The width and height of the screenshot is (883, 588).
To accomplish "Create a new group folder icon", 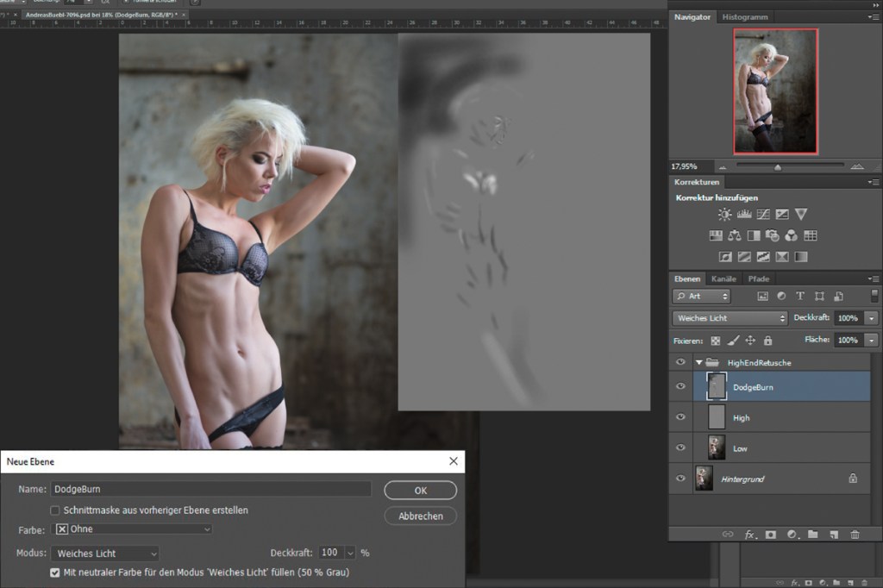I will (812, 535).
